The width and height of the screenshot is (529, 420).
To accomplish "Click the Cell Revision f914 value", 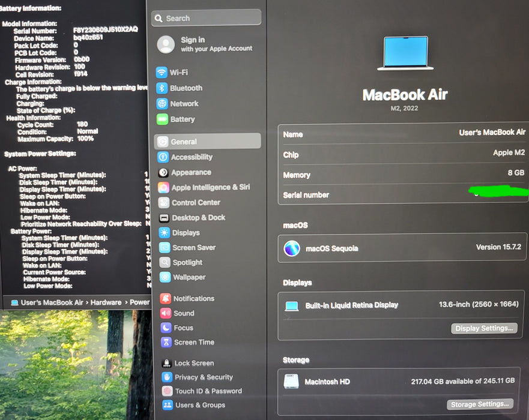I will 80,74.
